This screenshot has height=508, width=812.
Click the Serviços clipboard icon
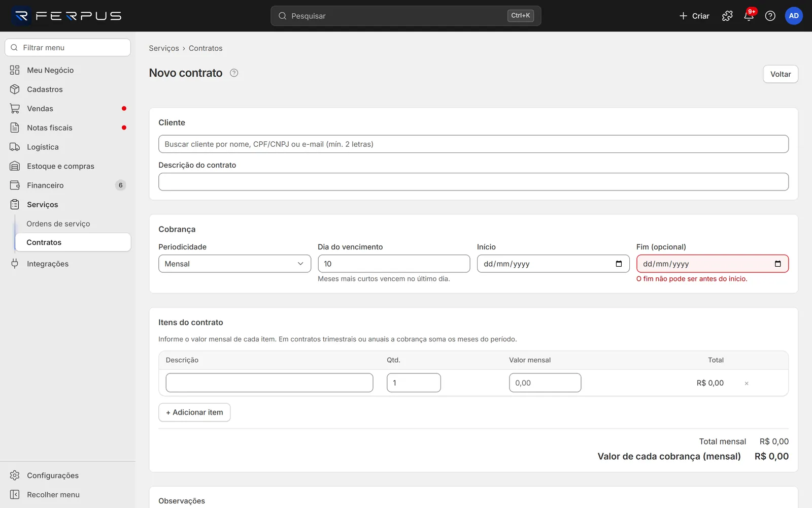[15, 205]
